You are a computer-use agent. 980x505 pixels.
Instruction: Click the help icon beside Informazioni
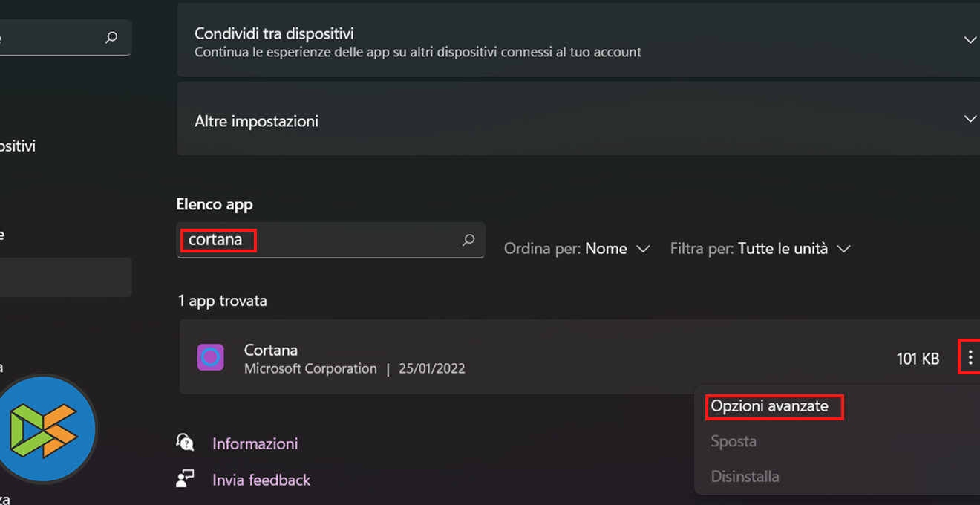[x=185, y=443]
